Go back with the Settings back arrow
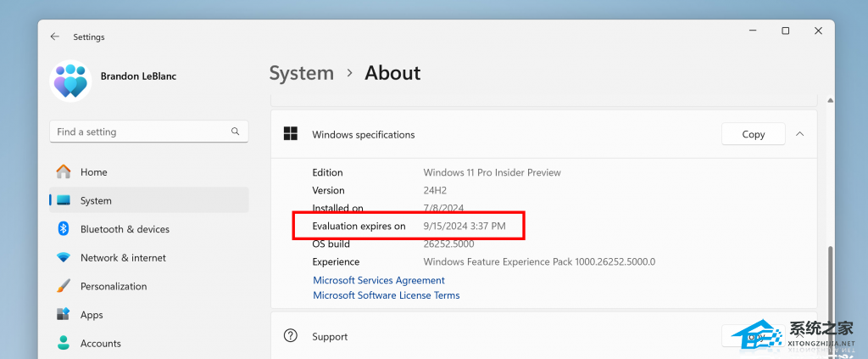The image size is (868, 359). tap(54, 36)
